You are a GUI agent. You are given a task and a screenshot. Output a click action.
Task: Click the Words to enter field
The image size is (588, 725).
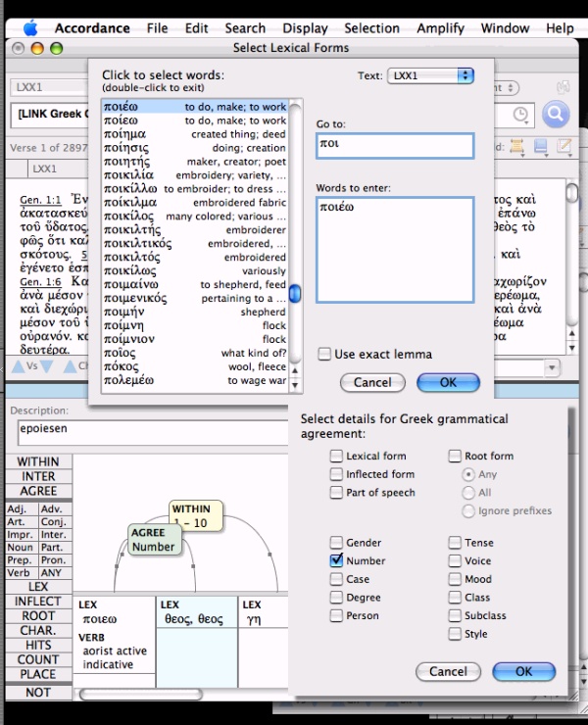(x=395, y=250)
